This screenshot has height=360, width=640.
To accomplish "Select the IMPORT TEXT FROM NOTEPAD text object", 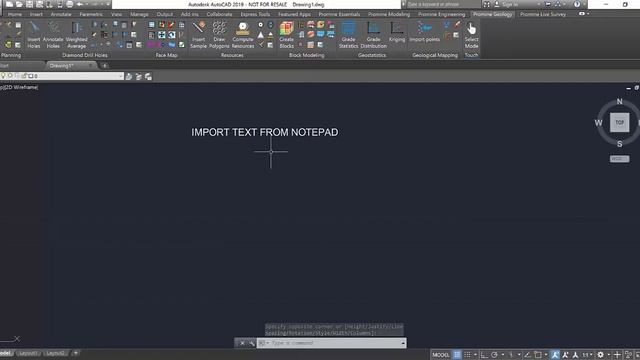I will coord(264,132).
